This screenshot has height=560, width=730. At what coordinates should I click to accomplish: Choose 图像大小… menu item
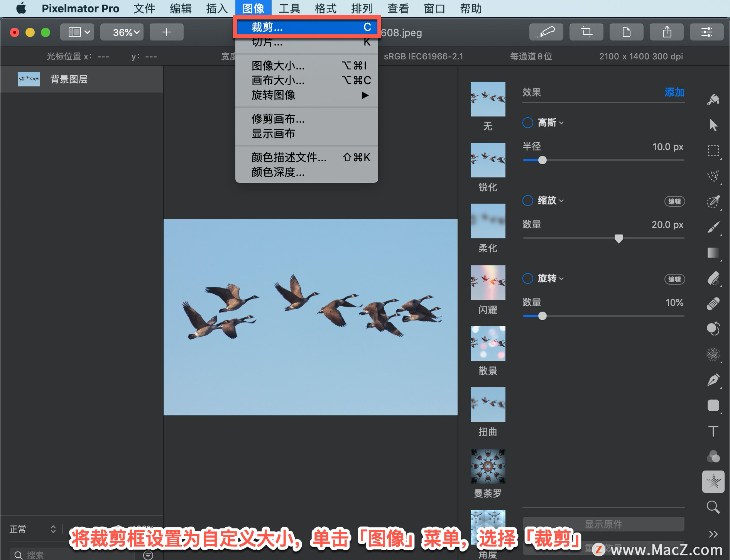[306, 66]
